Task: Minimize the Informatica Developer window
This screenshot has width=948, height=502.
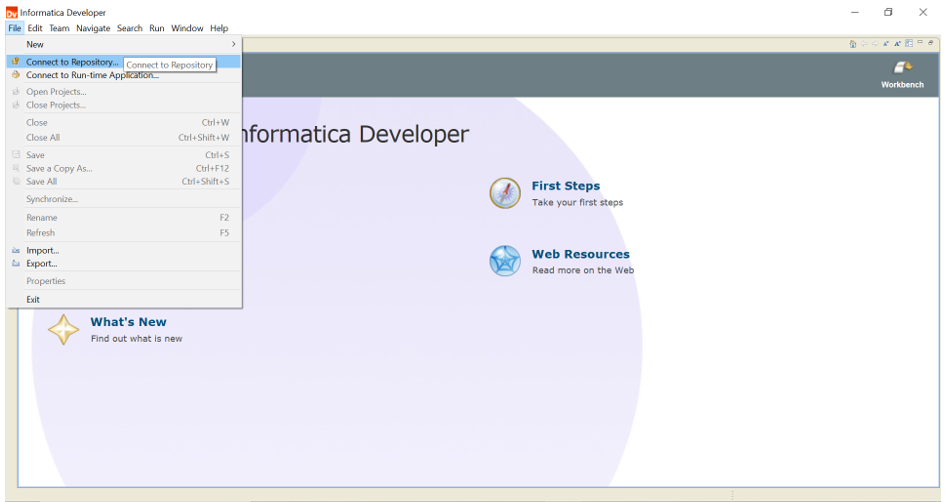Action: (855, 12)
